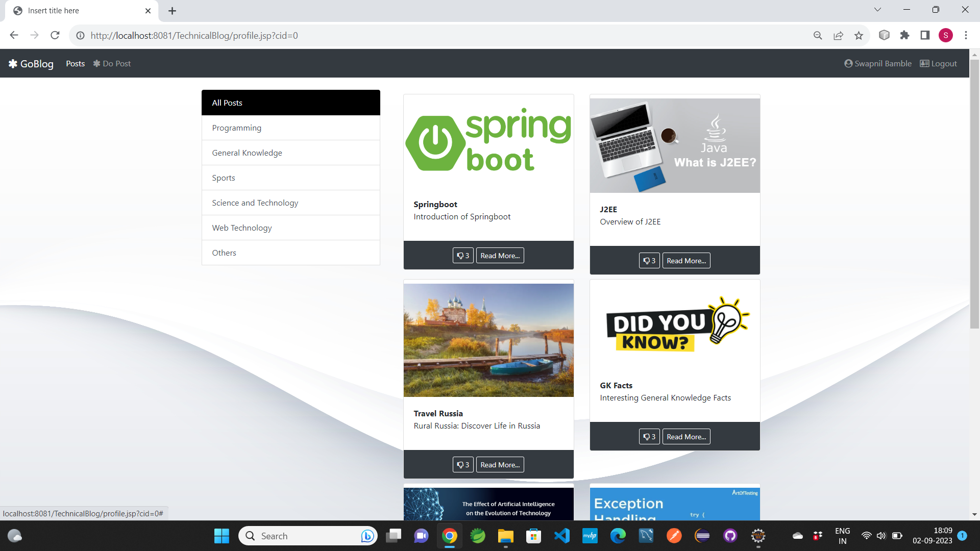Open the Do Post link
Image resolution: width=980 pixels, height=551 pixels.
click(x=112, y=64)
